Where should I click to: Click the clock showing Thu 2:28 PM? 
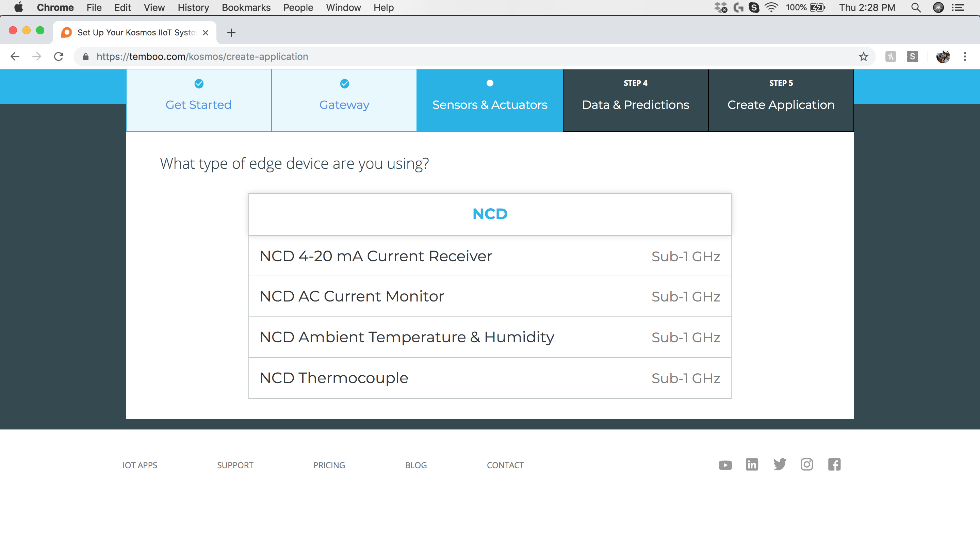(x=867, y=7)
